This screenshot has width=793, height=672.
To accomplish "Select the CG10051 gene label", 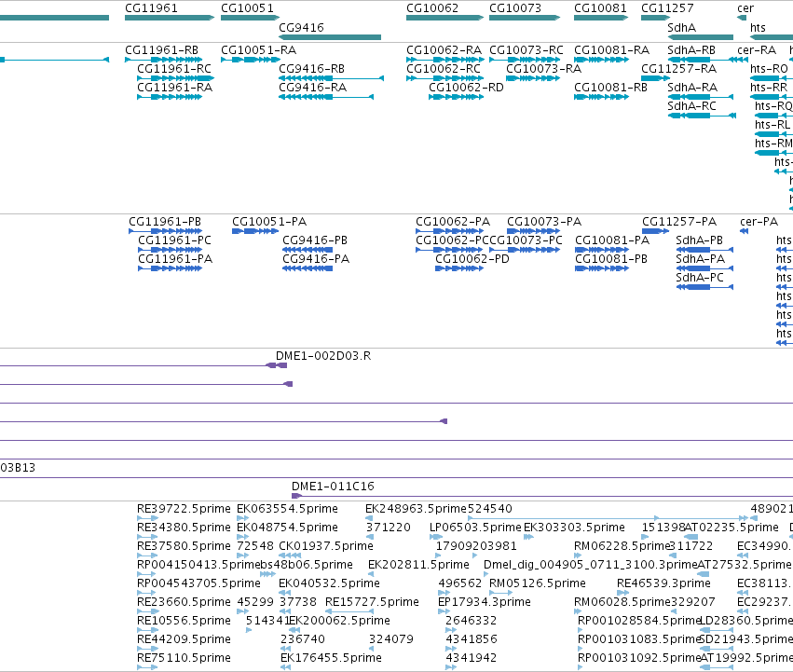I will 247,8.
